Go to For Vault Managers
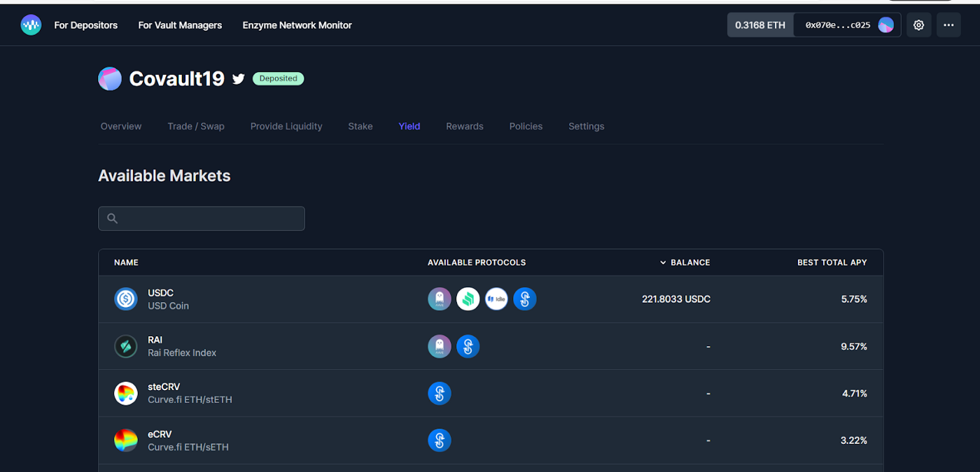The width and height of the screenshot is (980, 472). click(x=180, y=25)
